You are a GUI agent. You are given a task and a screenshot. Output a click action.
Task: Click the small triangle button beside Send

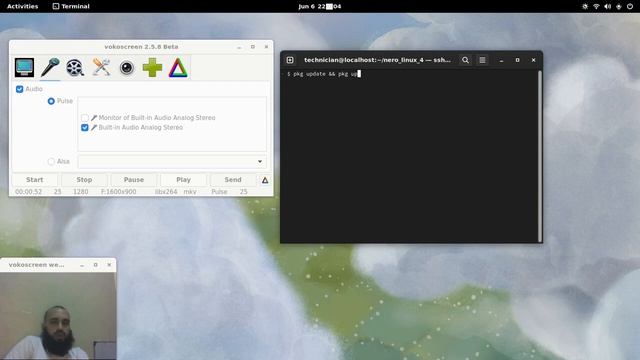pyautogui.click(x=265, y=180)
